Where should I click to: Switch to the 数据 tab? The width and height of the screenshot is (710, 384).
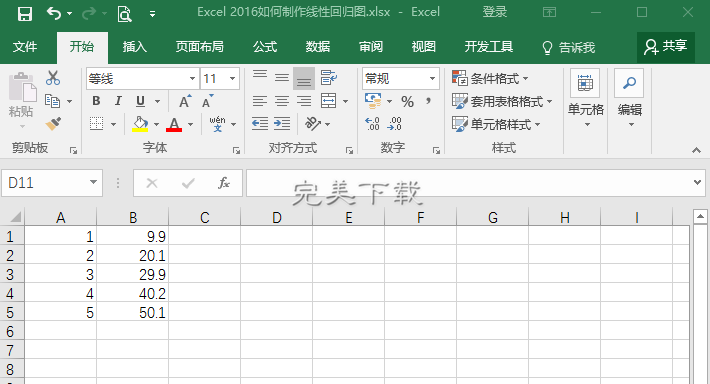pos(317,47)
